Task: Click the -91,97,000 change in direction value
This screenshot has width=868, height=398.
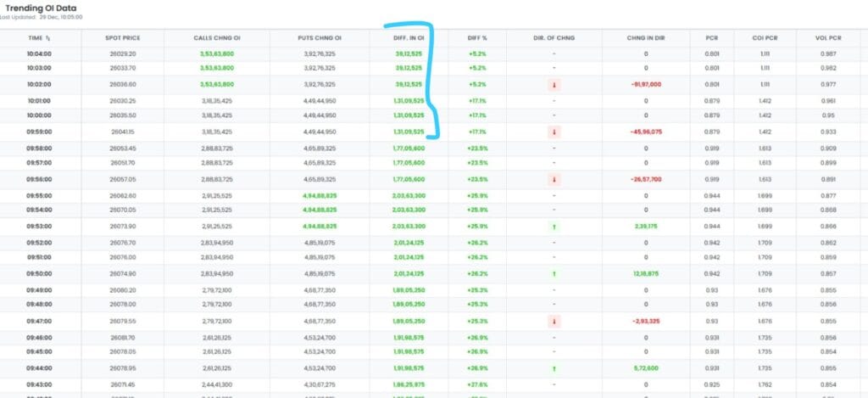Action: click(x=646, y=85)
